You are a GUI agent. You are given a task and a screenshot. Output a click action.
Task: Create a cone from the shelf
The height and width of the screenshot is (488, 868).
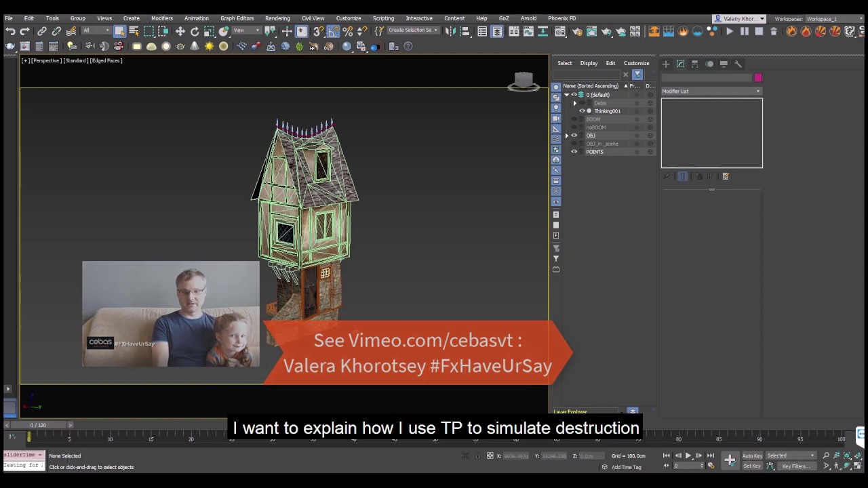click(195, 46)
